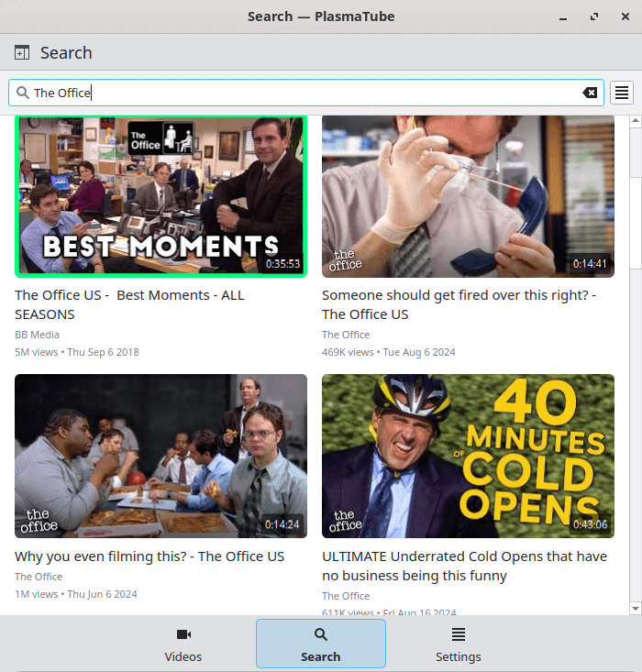Click the vertical scrollbar handle
This screenshot has height=672, width=642.
coord(636,222)
